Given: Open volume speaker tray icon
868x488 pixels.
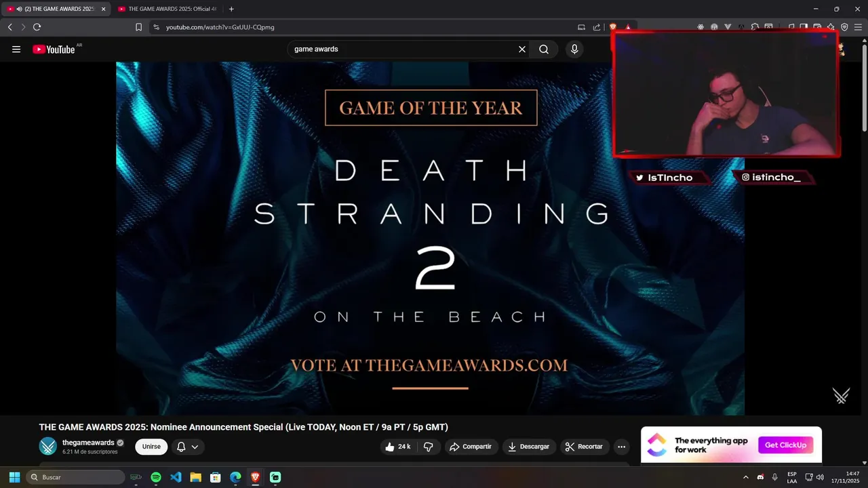Looking at the screenshot, I should click(820, 477).
